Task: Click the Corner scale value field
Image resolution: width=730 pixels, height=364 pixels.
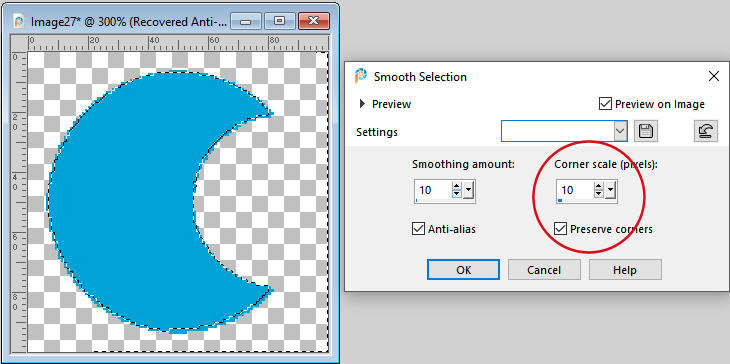Action: [x=575, y=190]
